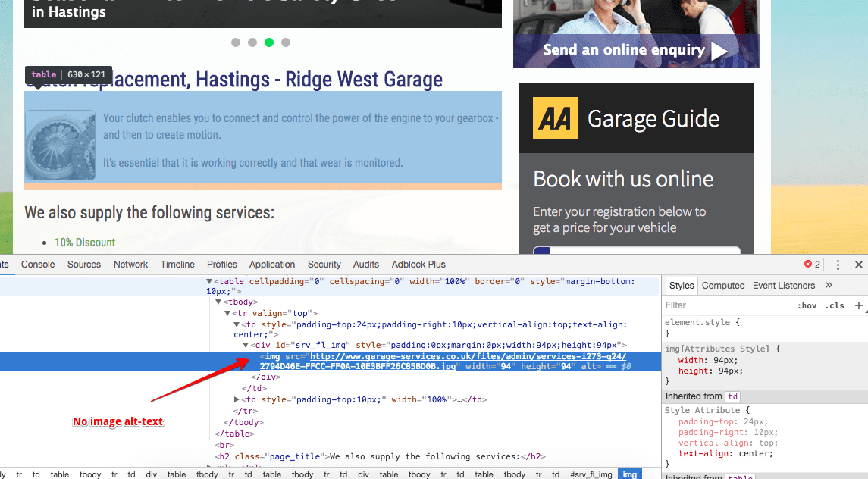Click the new style rule plus icon
The image size is (868, 479).
coord(858,305)
